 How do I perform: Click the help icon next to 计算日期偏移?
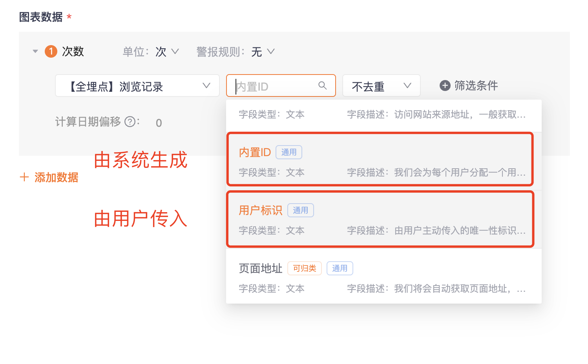(130, 122)
